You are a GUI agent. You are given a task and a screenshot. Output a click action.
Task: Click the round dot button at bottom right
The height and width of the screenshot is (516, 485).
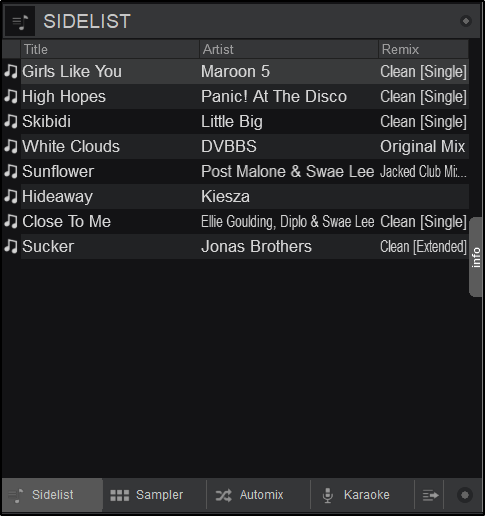[x=465, y=495]
